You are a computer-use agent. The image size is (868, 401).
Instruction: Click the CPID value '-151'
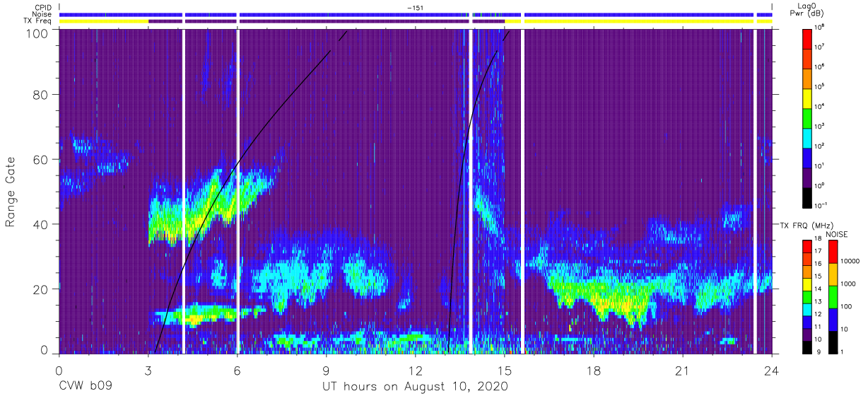pos(415,8)
